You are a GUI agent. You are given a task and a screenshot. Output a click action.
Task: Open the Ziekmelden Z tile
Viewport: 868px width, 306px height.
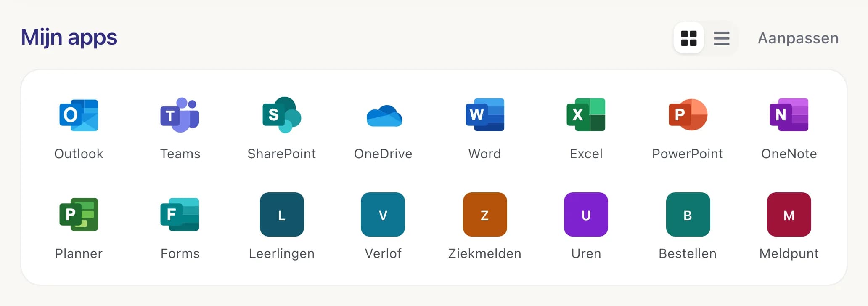[485, 214]
